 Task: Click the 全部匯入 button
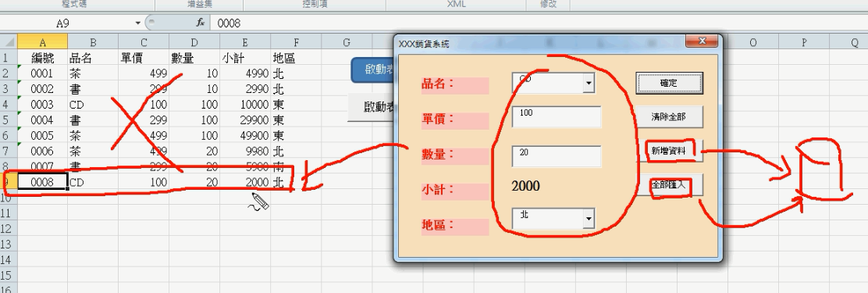[669, 185]
